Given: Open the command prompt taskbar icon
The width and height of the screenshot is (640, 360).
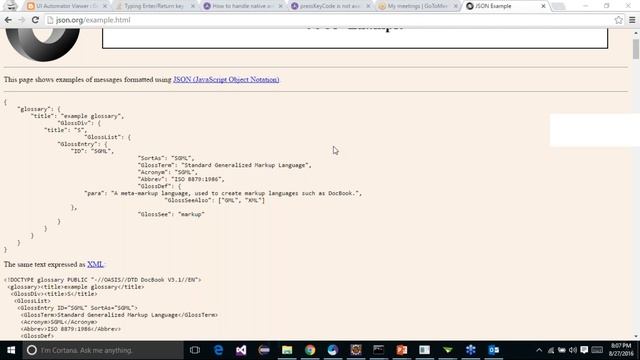Looking at the screenshot, I should click(379, 350).
